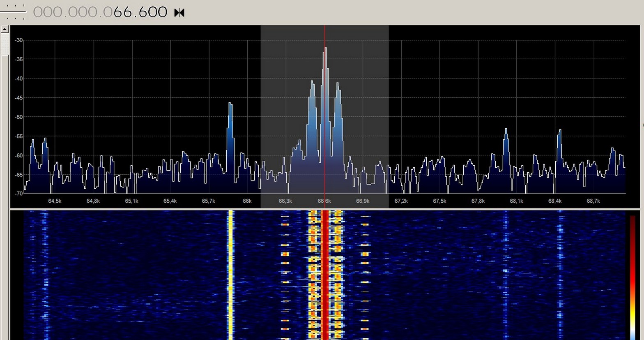Click the yellow vertical trace in the waterfall
Viewport: 644px width, 340px height.
pos(230,275)
